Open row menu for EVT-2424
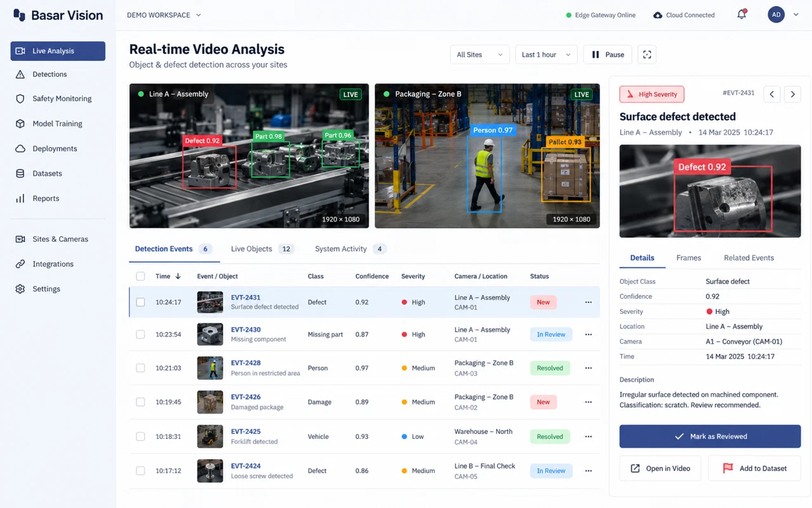Viewport: 812px width, 508px height. 588,471
